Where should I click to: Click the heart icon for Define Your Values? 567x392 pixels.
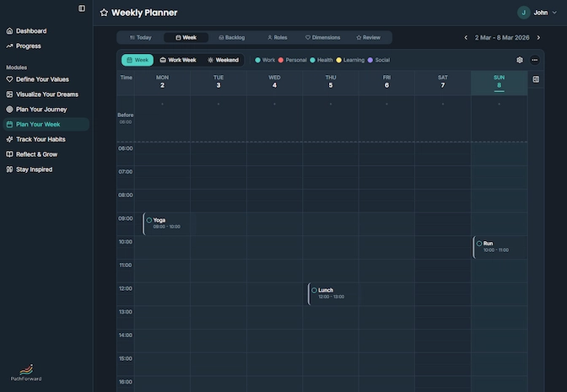click(10, 79)
